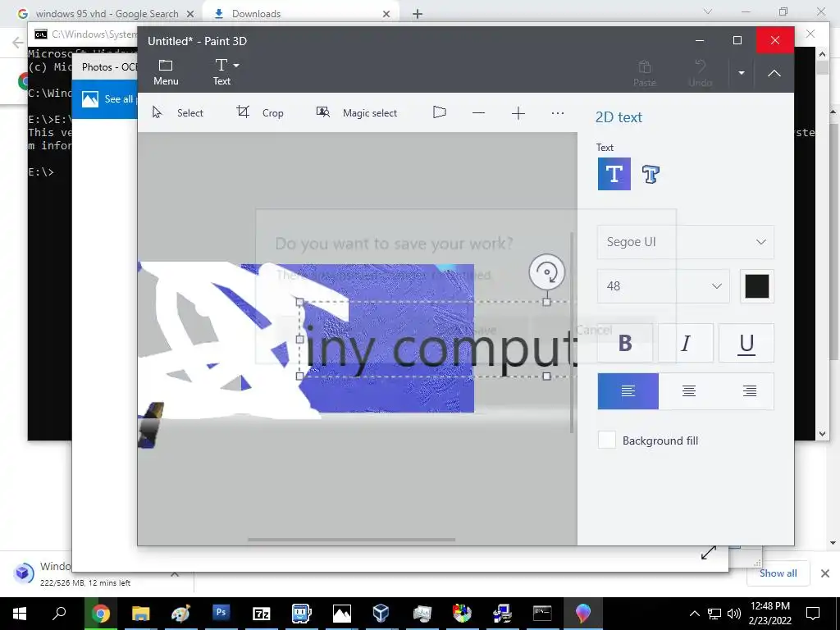Show hidden system tray icons
The width and height of the screenshot is (840, 630).
(694, 614)
